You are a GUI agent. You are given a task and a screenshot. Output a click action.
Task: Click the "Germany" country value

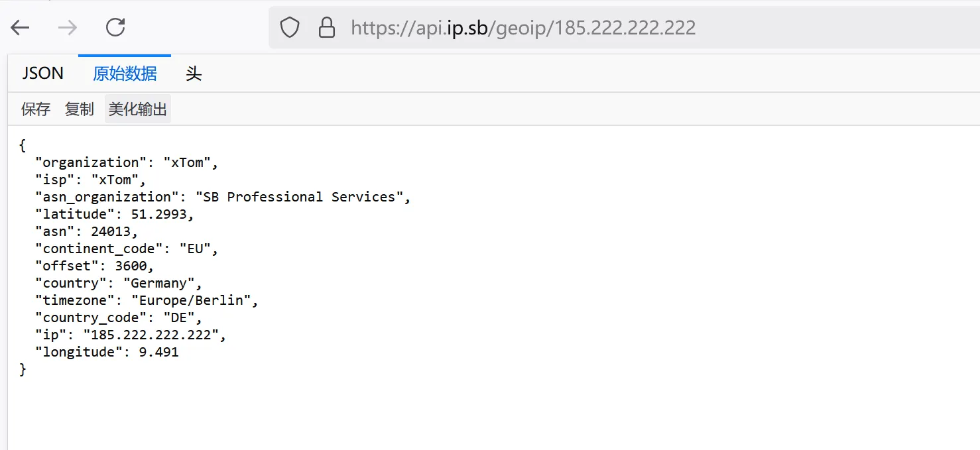[162, 283]
